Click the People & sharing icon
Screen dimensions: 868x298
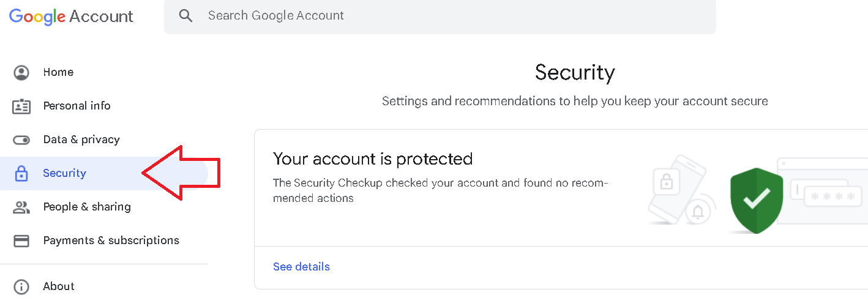(21, 207)
